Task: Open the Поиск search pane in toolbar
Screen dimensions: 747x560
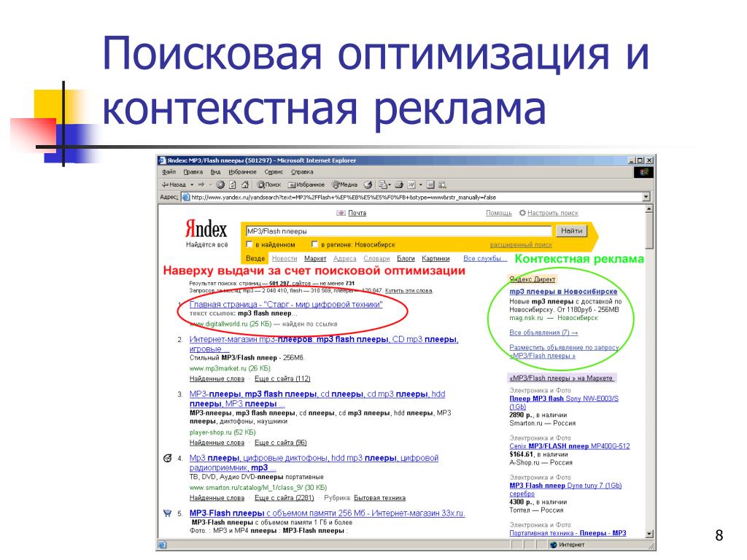Action: point(269,184)
